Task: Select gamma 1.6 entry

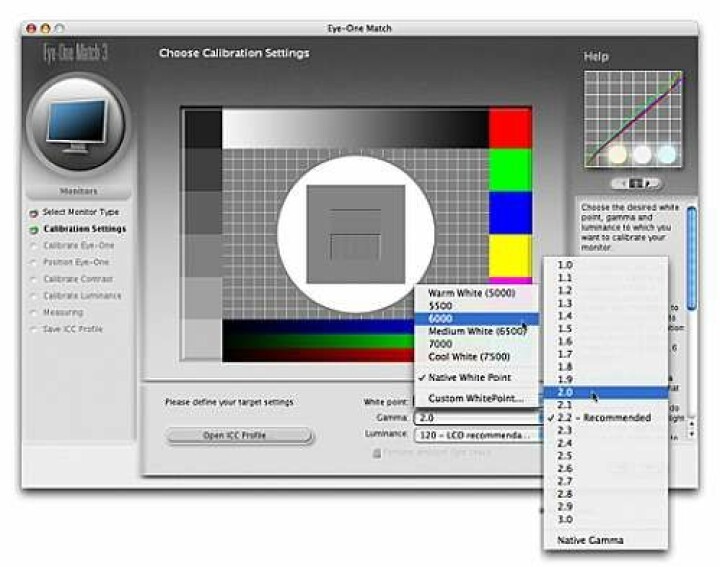Action: pos(606,342)
